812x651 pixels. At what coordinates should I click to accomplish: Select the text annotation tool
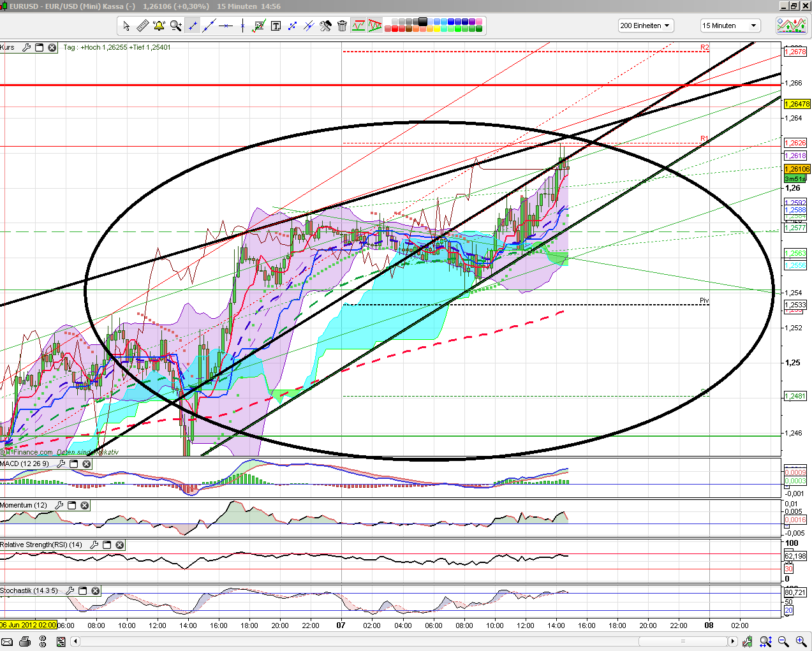point(276,26)
